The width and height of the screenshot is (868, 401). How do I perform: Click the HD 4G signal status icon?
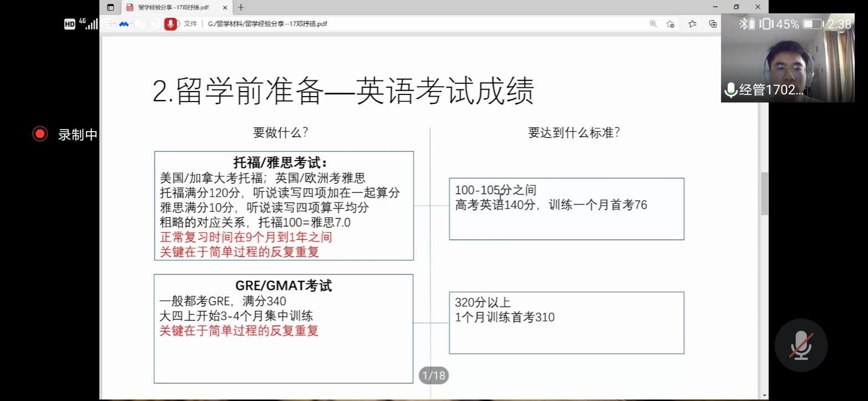81,24
